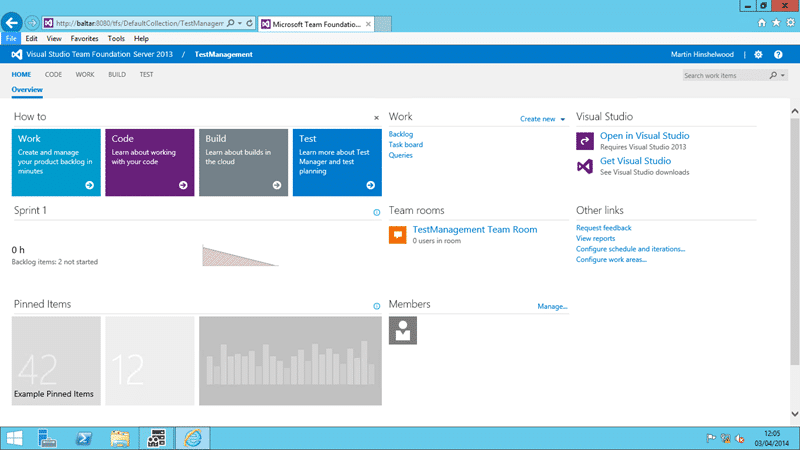Open Configure schedule and iterations link
This screenshot has height=450, width=800.
(631, 249)
